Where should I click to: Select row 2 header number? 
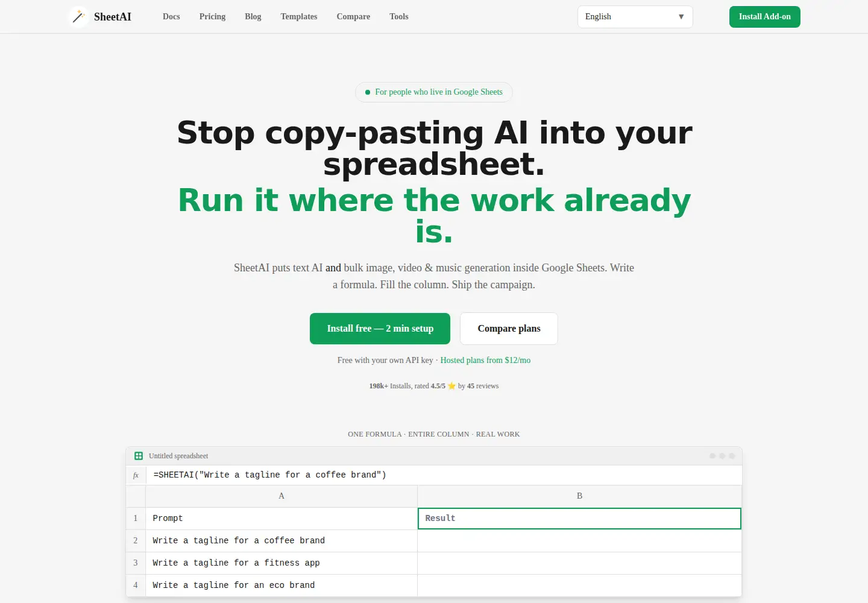coord(136,541)
